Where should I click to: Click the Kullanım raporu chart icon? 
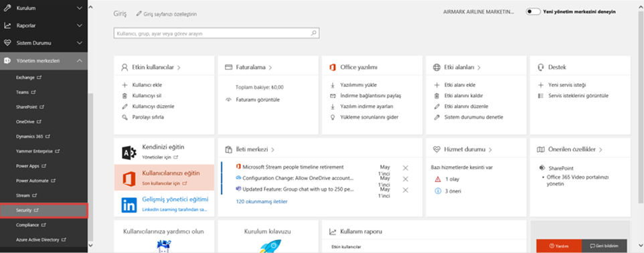pos(333,232)
